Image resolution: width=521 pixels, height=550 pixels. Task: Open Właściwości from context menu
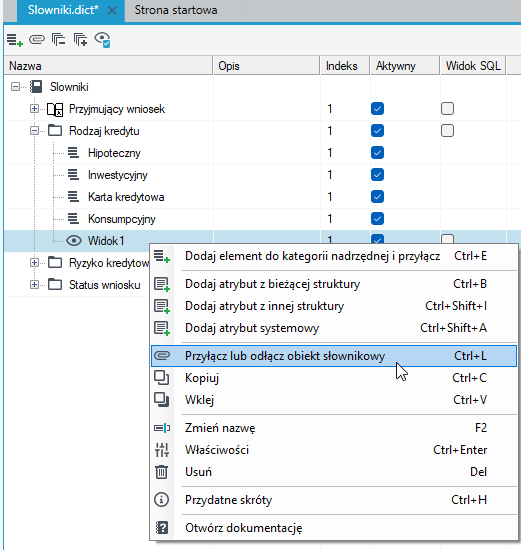pos(334,450)
